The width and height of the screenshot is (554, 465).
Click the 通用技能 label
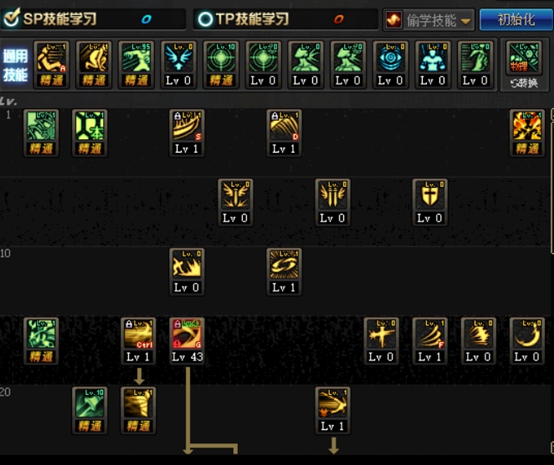pyautogui.click(x=16, y=65)
